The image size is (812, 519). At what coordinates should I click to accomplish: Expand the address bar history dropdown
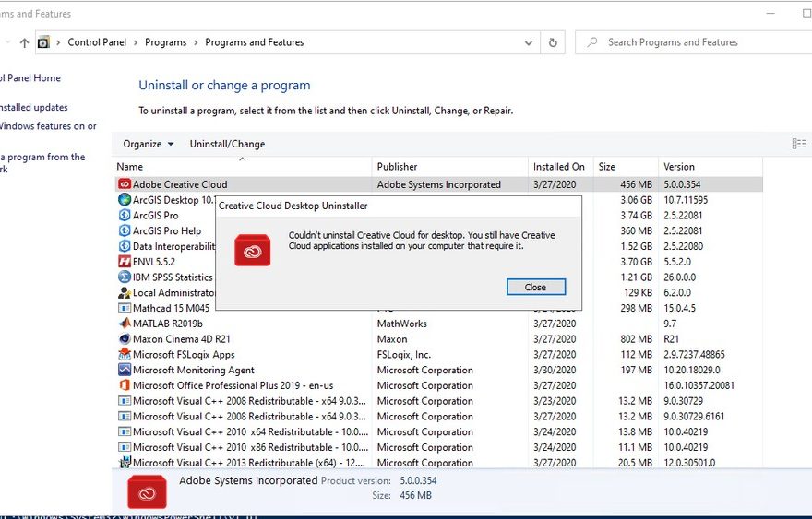(x=528, y=42)
